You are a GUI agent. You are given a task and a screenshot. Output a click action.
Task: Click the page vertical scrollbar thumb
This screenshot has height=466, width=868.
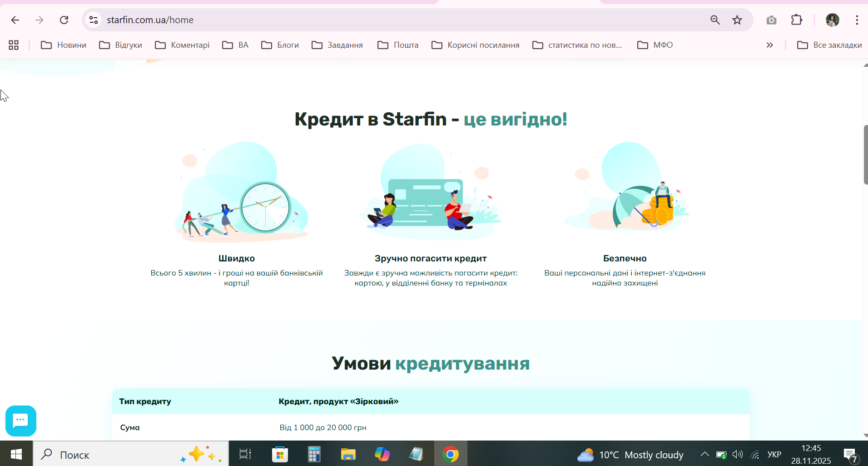866,155
